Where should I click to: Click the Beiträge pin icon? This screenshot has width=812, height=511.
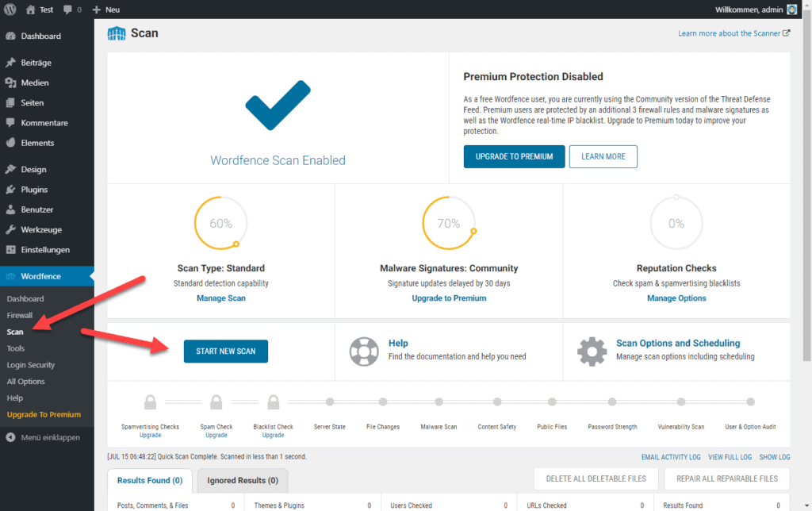10,63
